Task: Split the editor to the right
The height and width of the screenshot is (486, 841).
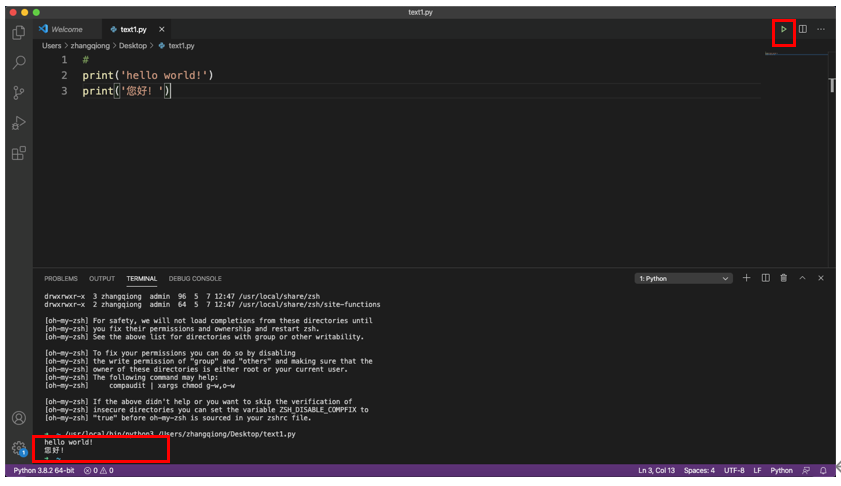Action: tap(802, 30)
